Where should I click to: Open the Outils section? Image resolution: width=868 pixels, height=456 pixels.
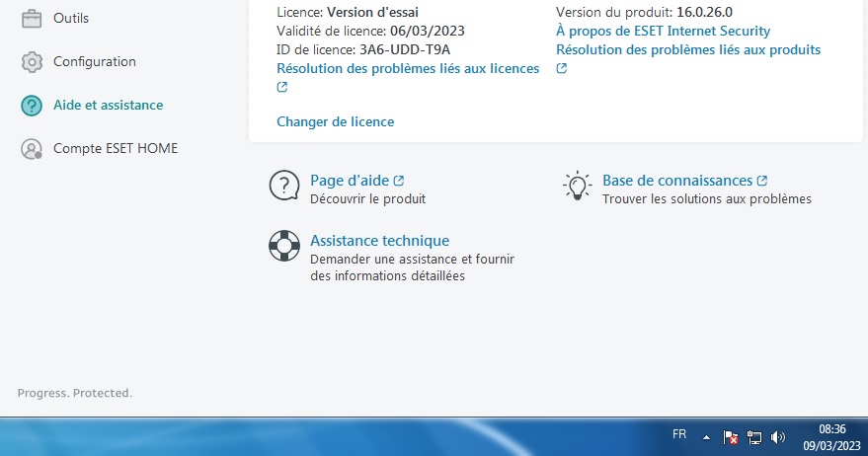(x=71, y=19)
